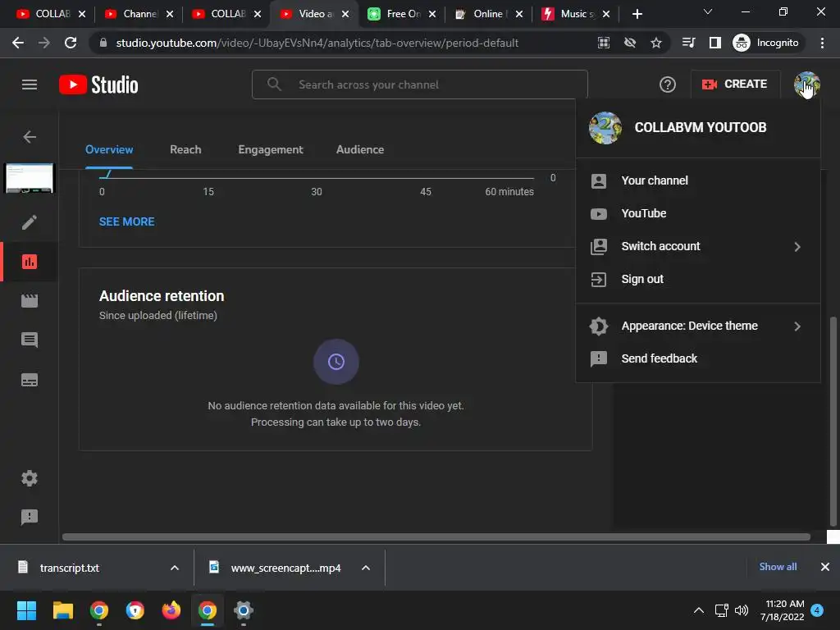Click the search magnifier icon
Viewport: 840px width, 630px height.
tap(274, 84)
